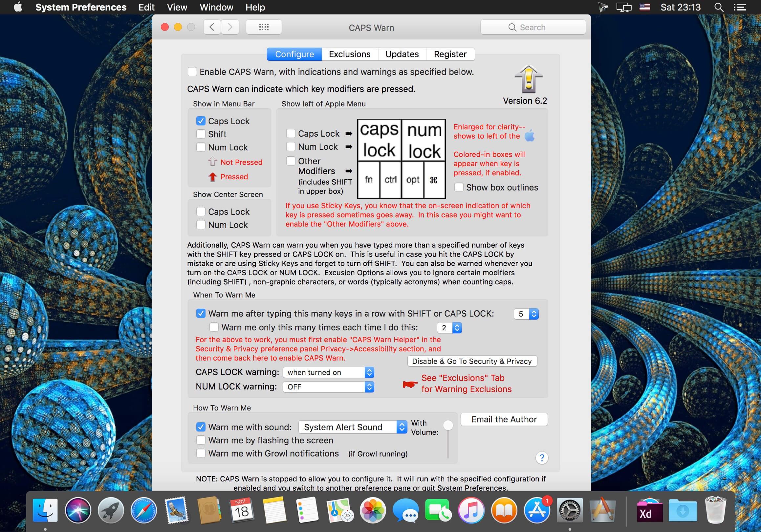Click the Search field in toolbar
The width and height of the screenshot is (761, 532).
click(x=533, y=27)
